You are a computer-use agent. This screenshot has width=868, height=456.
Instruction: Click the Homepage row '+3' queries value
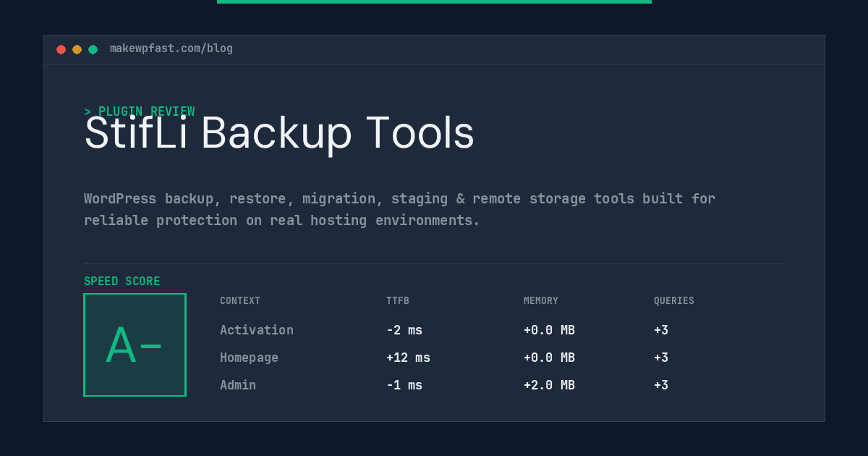click(661, 358)
